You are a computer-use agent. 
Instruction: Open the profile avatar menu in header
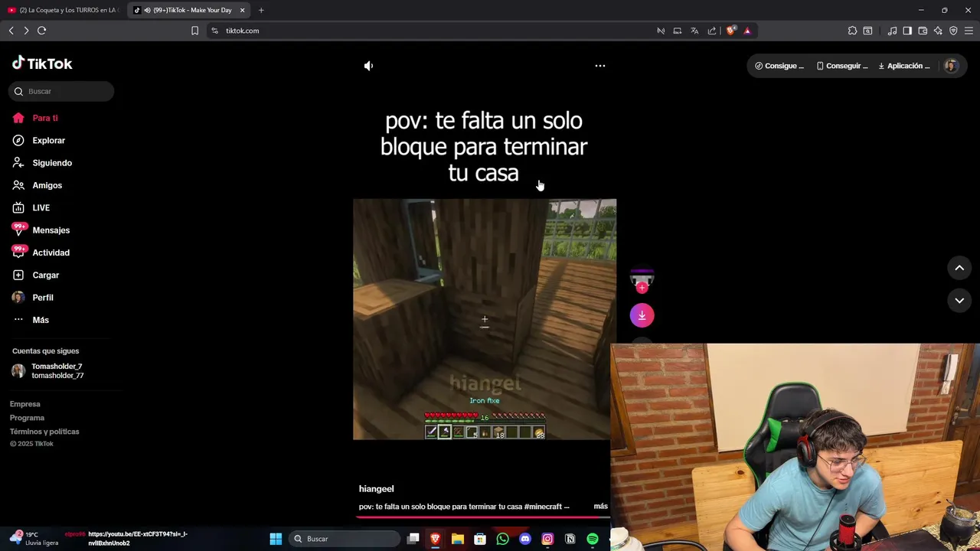(x=951, y=66)
